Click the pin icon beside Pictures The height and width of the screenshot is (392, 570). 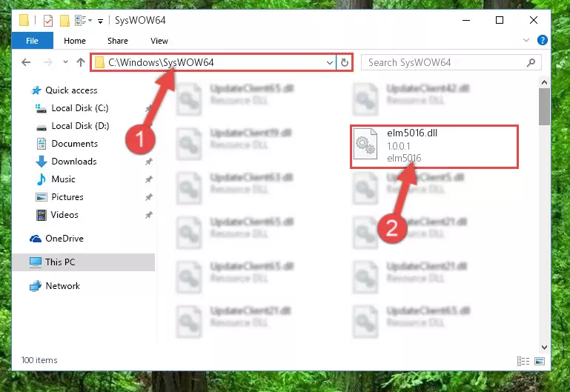(x=149, y=197)
